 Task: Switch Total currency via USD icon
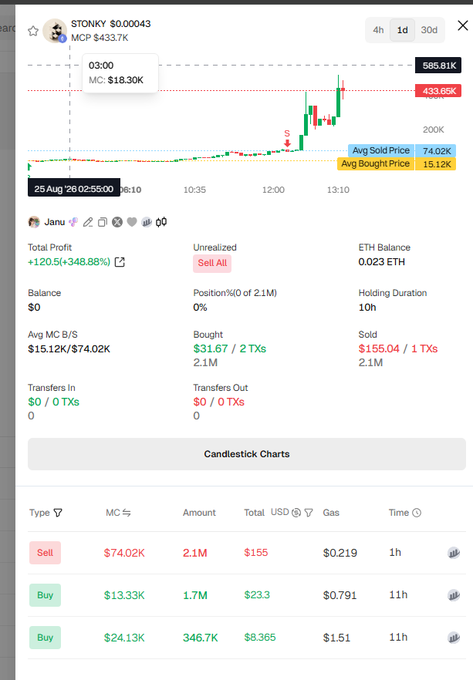[x=296, y=513]
